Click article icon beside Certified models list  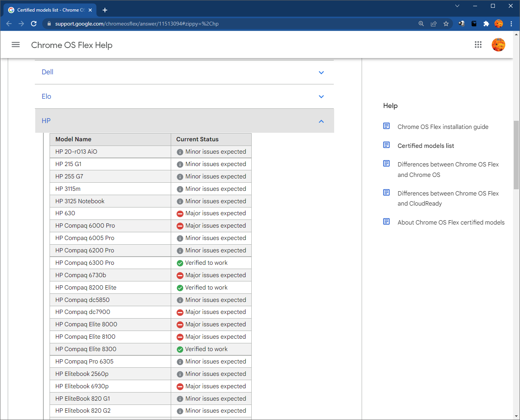click(386, 145)
